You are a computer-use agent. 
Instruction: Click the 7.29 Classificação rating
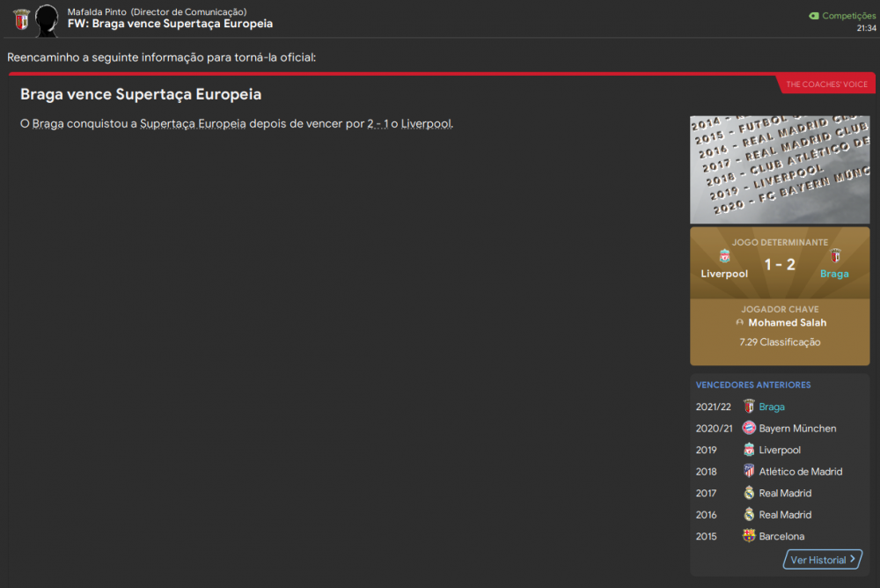[x=780, y=342]
